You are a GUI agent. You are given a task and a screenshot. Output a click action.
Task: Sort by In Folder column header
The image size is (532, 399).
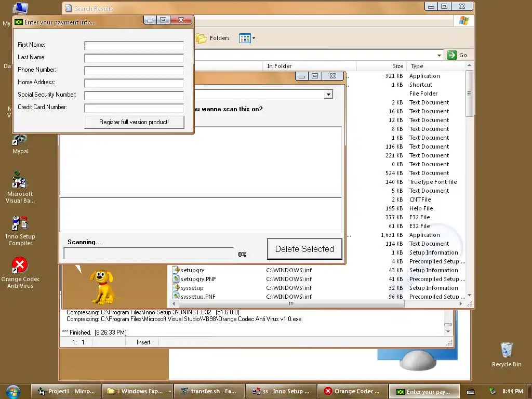click(310, 66)
